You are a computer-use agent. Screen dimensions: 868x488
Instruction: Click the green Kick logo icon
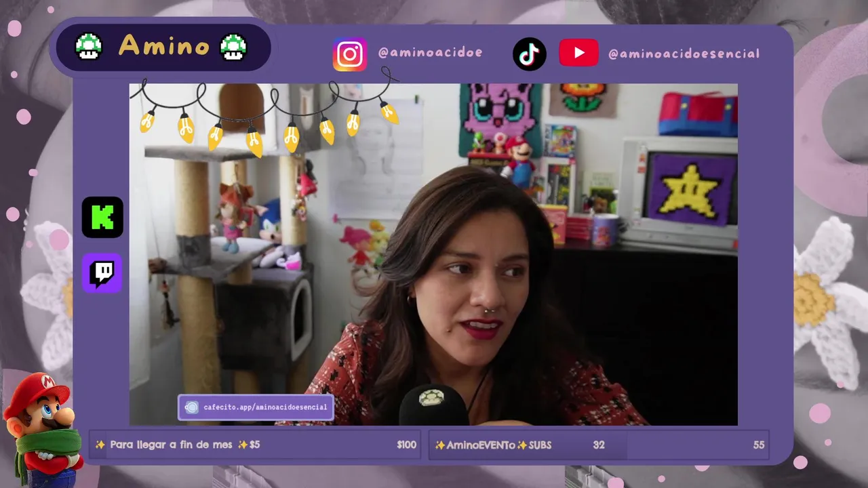click(102, 218)
